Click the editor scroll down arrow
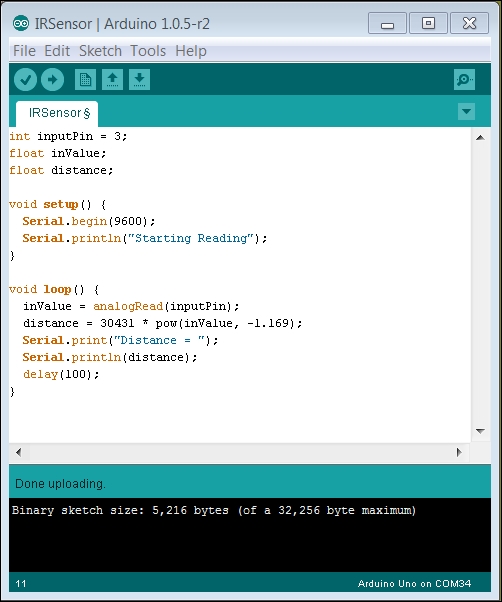Image resolution: width=502 pixels, height=602 pixels. (480, 431)
